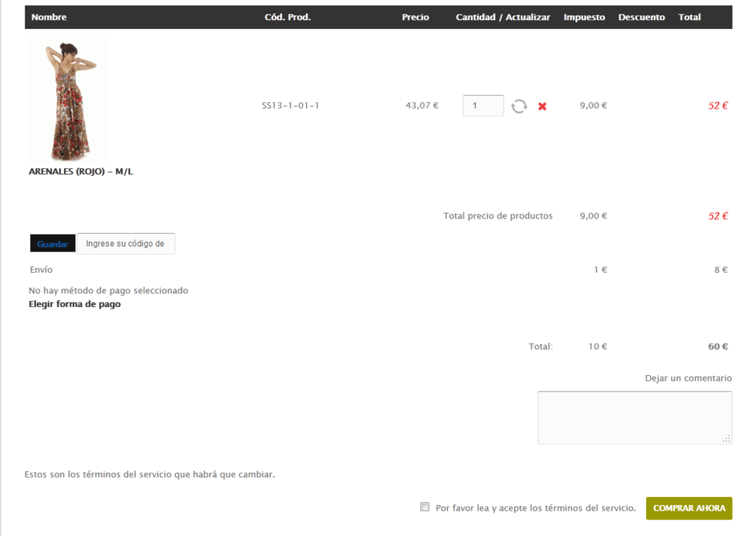Viewport: 756px width, 536px height.
Task: Grab the comment box resize handle
Action: (x=726, y=438)
